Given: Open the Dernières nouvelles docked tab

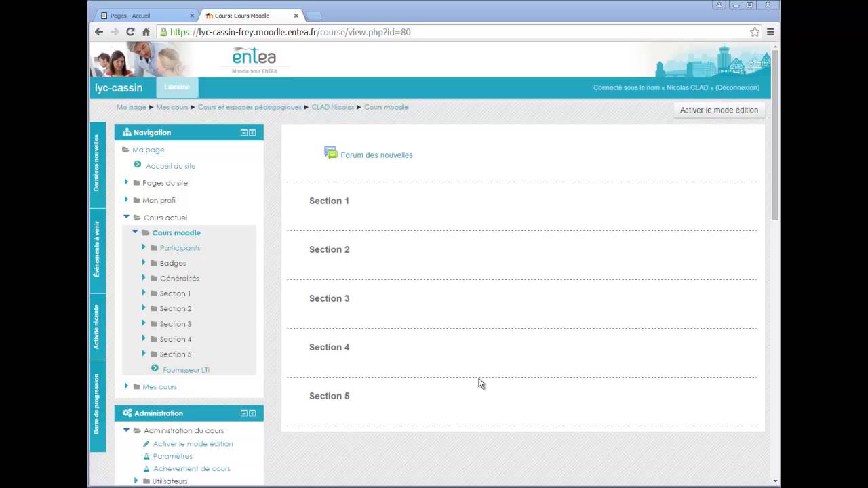Looking at the screenshot, I should [x=97, y=163].
